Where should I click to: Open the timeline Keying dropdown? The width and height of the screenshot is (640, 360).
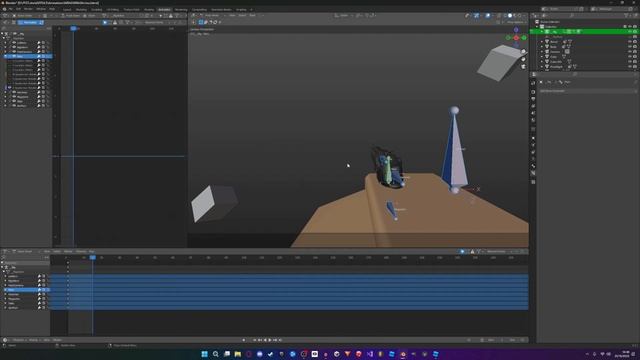tap(33, 340)
